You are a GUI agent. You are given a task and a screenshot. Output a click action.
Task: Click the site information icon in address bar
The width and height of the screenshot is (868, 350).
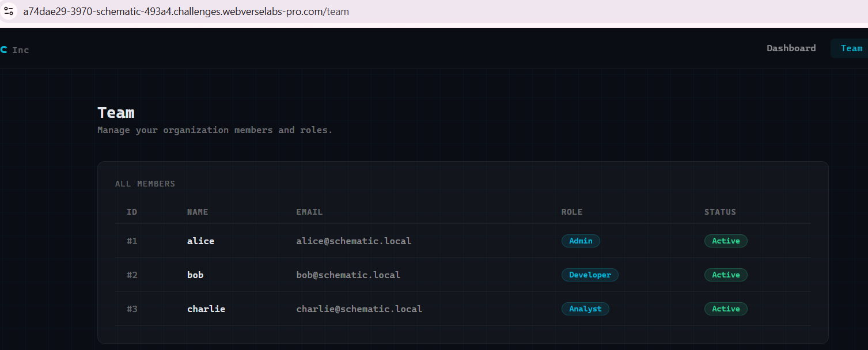9,11
